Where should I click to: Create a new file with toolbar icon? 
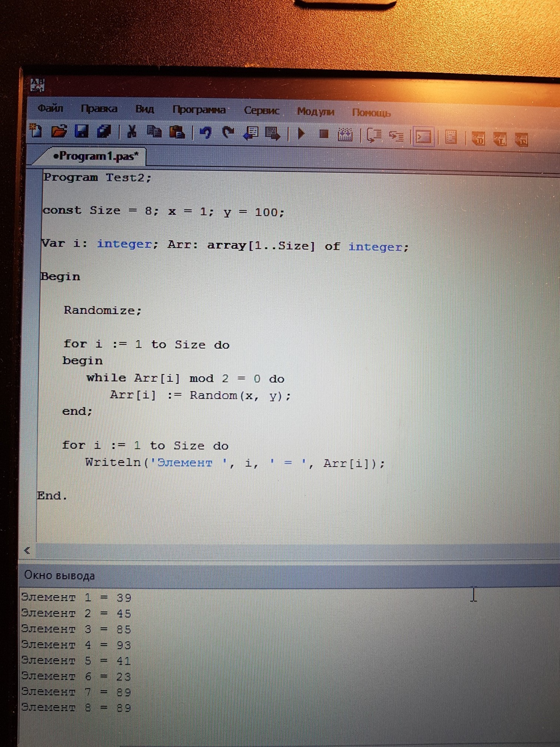coord(36,131)
